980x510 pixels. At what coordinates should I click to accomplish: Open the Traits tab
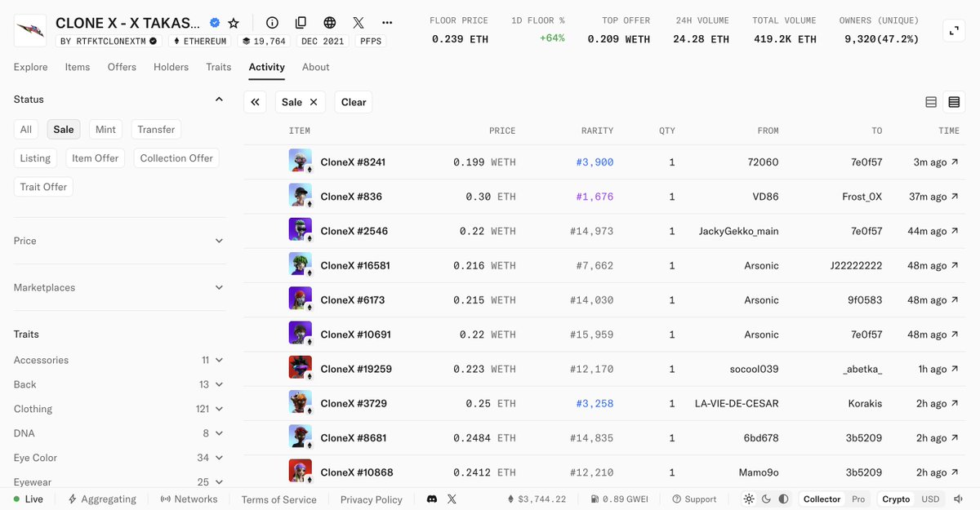tap(218, 67)
